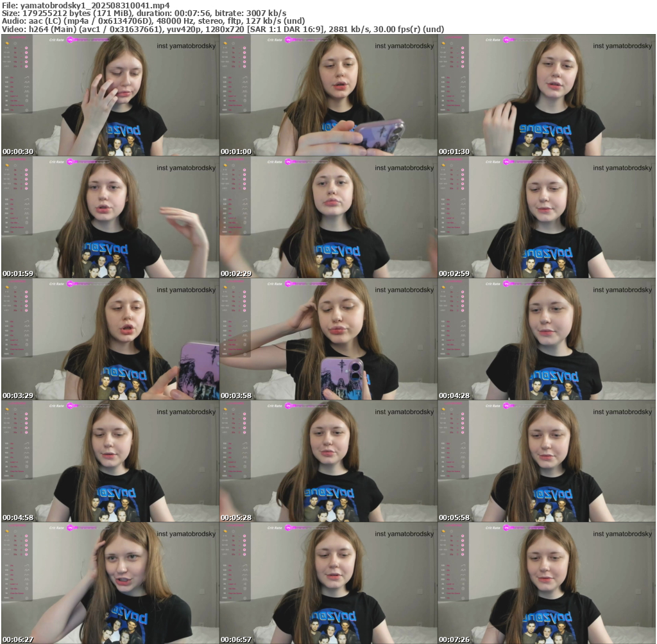Click the Video line with h264 (Main)
657x644 pixels.
[x=223, y=29]
